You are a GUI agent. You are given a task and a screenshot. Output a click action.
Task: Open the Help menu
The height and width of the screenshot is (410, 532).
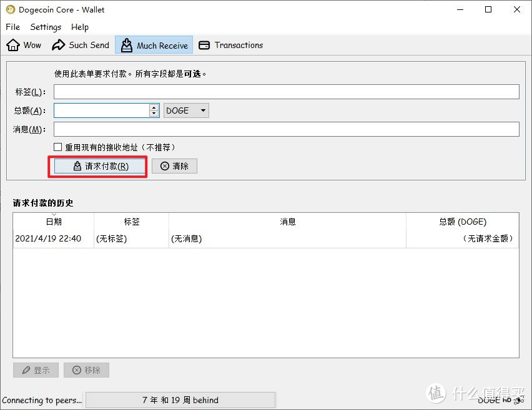80,27
